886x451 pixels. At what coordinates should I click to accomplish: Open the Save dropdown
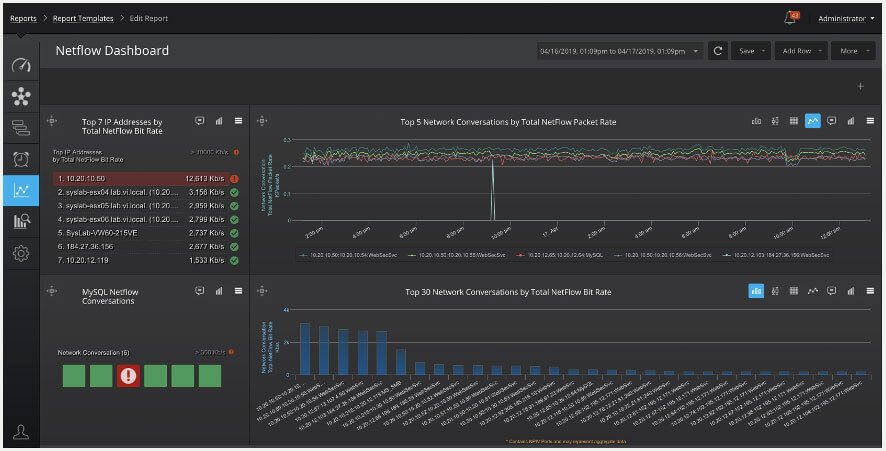tap(751, 51)
